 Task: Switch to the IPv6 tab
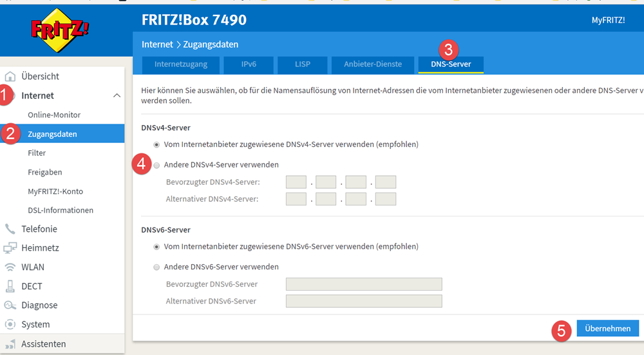tap(249, 65)
